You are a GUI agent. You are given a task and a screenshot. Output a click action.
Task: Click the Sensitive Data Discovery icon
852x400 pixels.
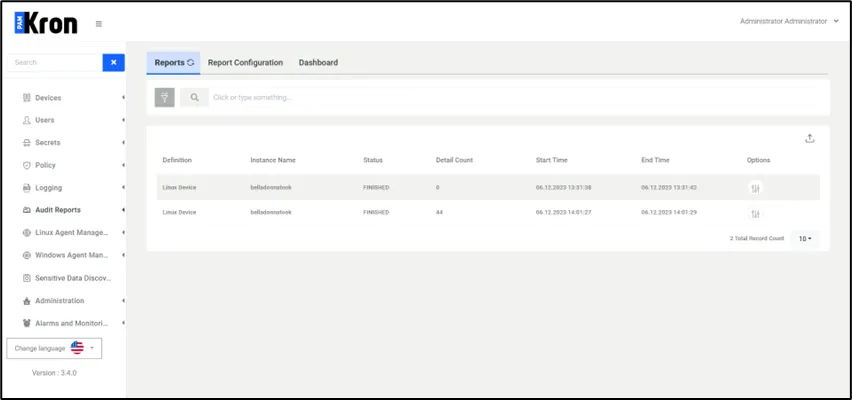pos(27,278)
